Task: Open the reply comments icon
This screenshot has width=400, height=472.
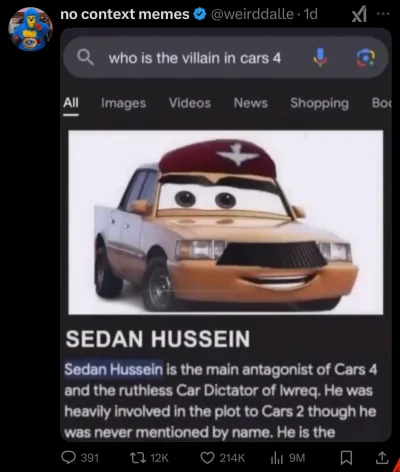Action: (x=69, y=457)
